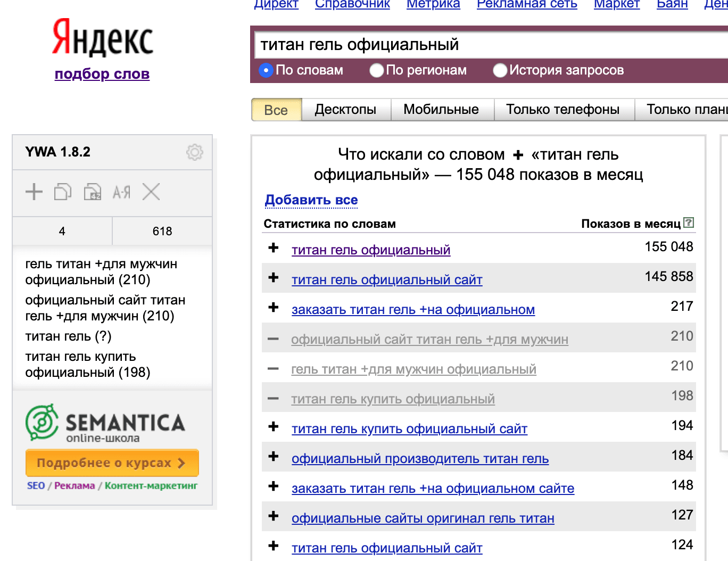Click the YWA sort alphabetically icon
The height and width of the screenshot is (561, 728).
tap(121, 192)
